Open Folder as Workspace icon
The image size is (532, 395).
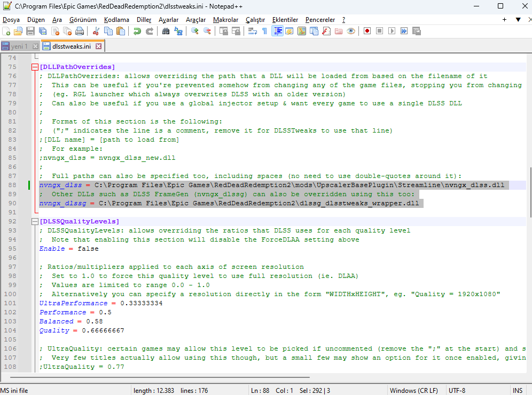(x=339, y=31)
